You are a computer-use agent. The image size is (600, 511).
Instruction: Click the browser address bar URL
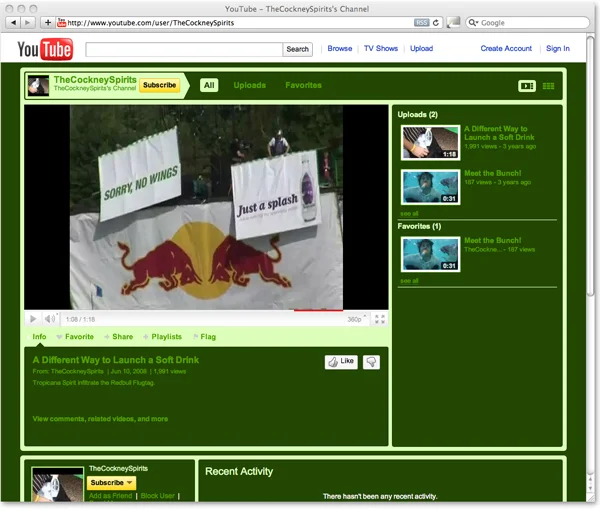coord(151,23)
